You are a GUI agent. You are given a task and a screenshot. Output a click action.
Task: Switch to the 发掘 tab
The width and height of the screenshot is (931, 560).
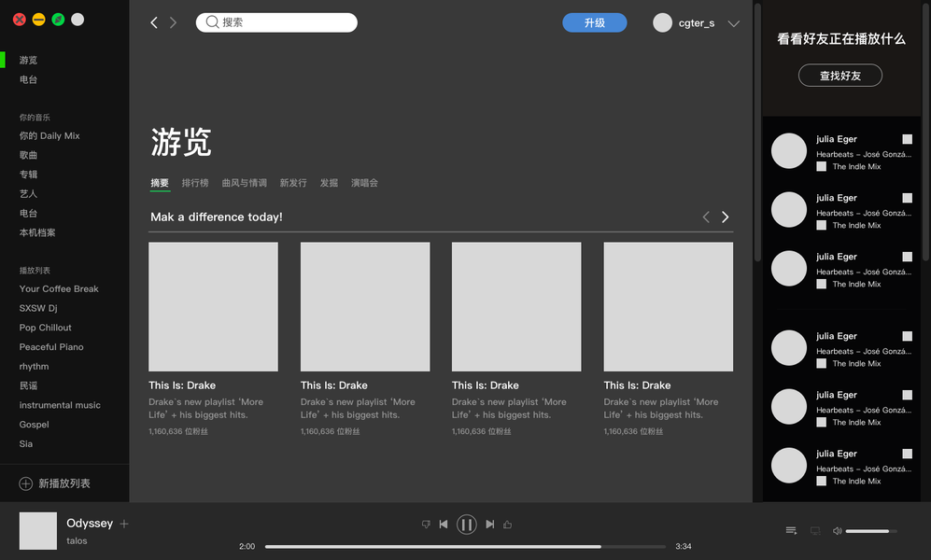point(329,183)
